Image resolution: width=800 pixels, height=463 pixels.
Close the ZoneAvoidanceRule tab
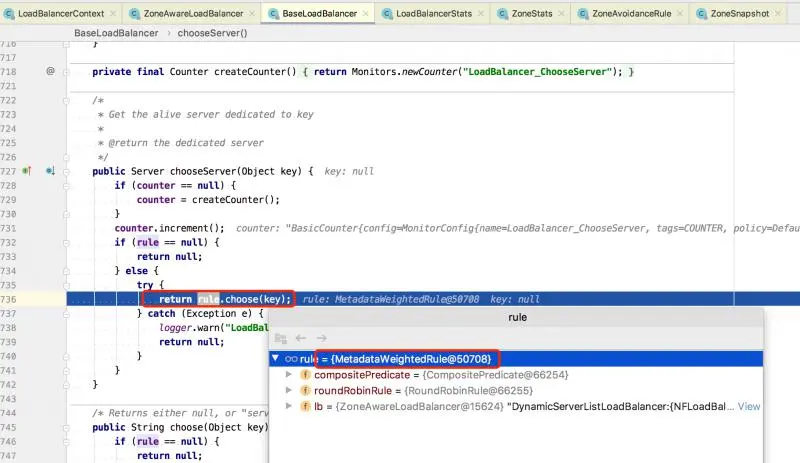[x=680, y=14]
